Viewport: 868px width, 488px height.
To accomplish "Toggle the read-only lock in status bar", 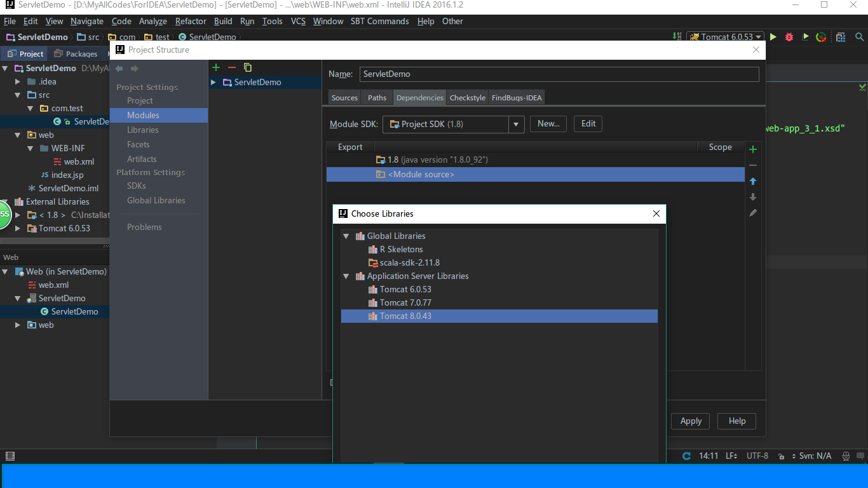I will pos(781,456).
